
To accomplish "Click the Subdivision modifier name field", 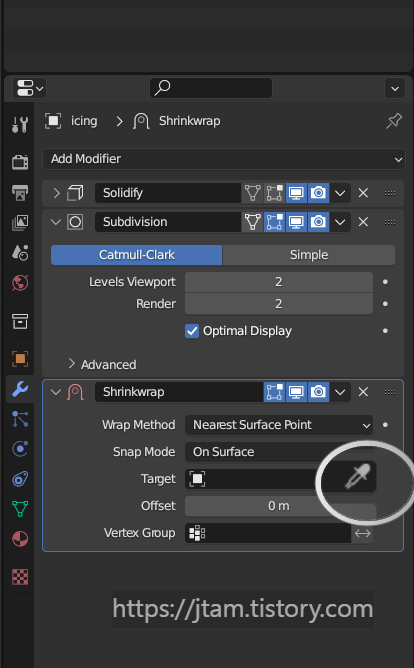I will click(x=168, y=222).
